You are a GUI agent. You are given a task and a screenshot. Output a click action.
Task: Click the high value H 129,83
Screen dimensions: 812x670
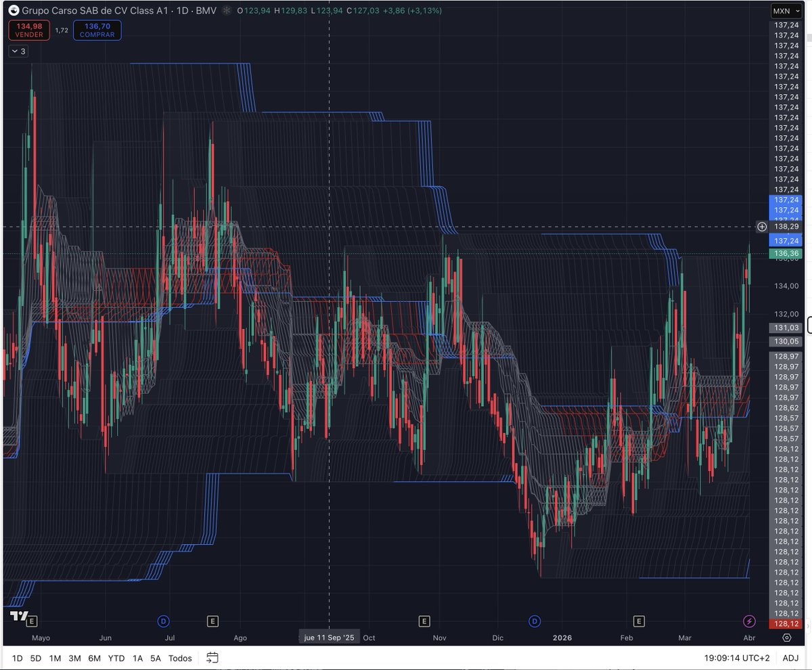pyautogui.click(x=290, y=11)
